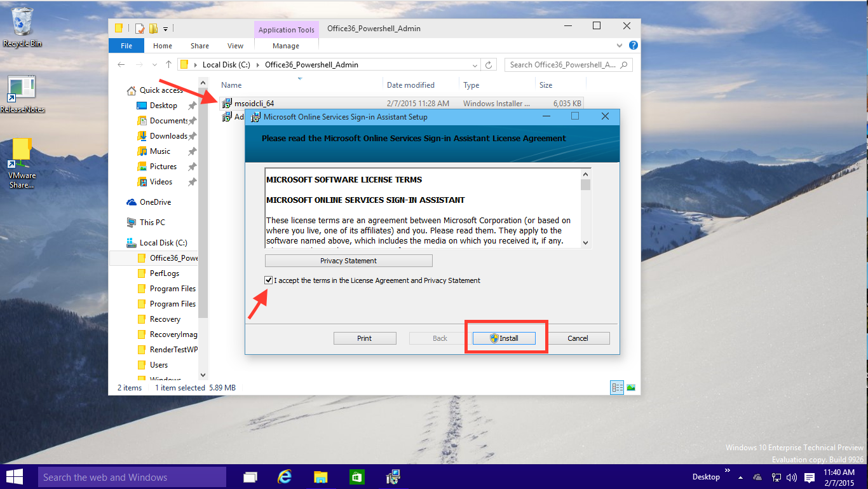Image resolution: width=868 pixels, height=489 pixels.
Task: Select the msoidcli_64 installer file icon
Action: click(227, 103)
